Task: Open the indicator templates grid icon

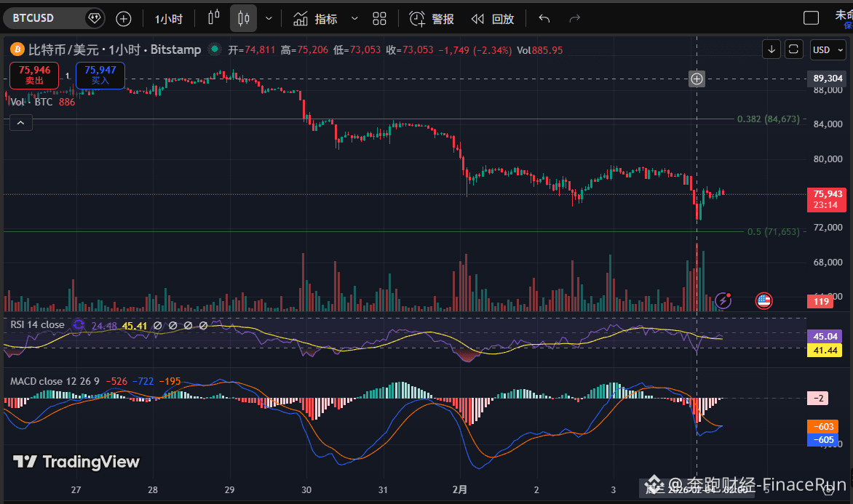Action: coord(379,19)
